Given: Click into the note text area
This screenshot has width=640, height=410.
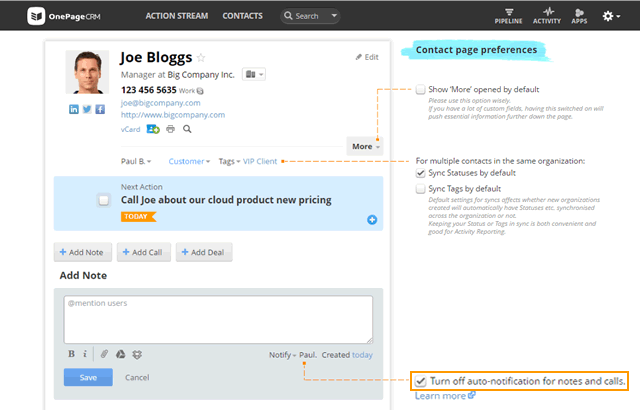Looking at the screenshot, I should pyautogui.click(x=218, y=319).
